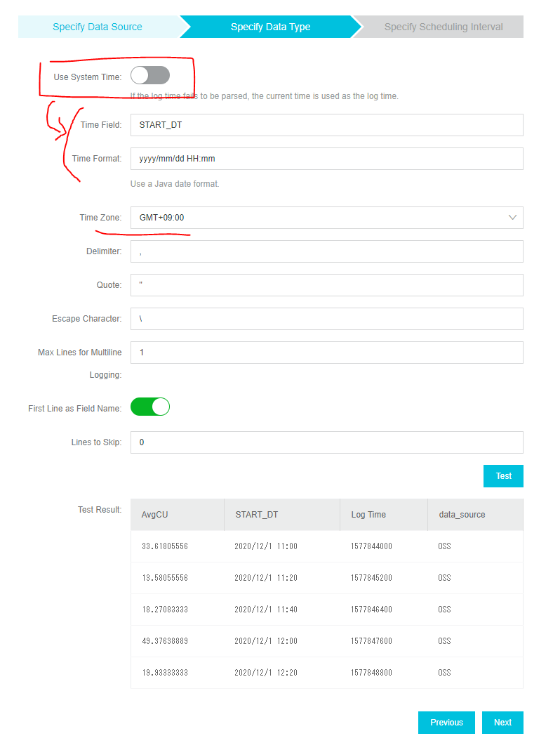Click the date cell 2020/12/1 12:20
Image resolution: width=560 pixels, height=750 pixels.
(x=266, y=673)
